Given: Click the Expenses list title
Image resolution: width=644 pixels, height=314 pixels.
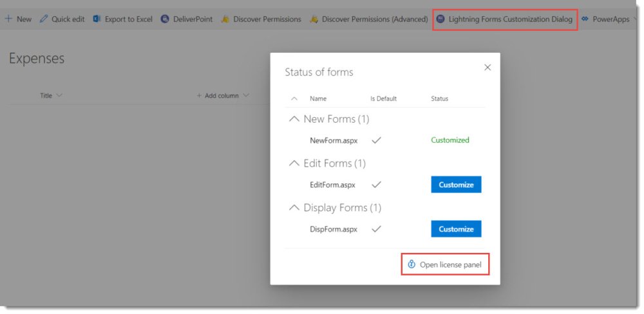Looking at the screenshot, I should pos(37,59).
